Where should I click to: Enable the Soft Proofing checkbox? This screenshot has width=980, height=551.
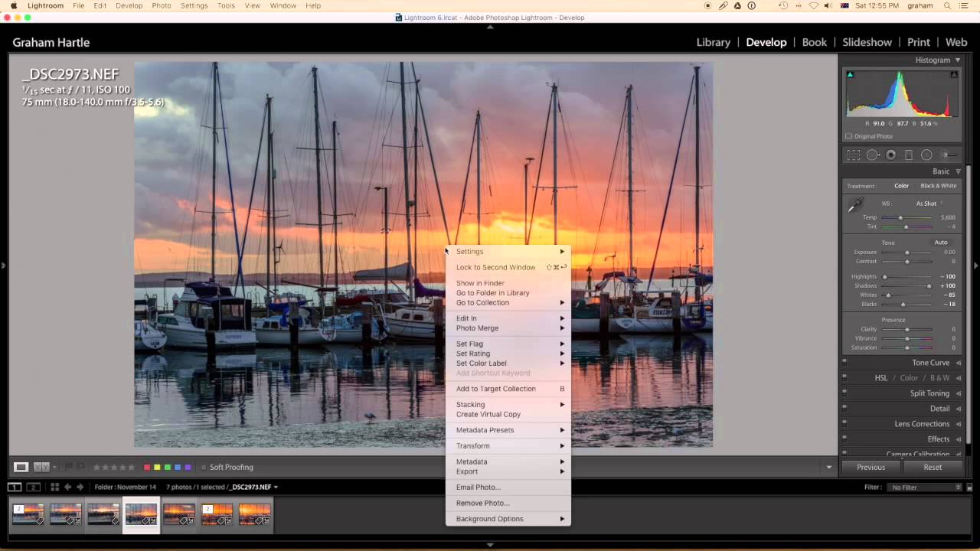click(204, 468)
